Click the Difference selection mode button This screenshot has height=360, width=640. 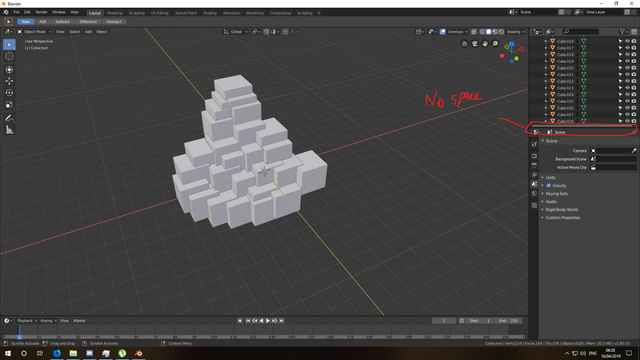click(x=88, y=22)
